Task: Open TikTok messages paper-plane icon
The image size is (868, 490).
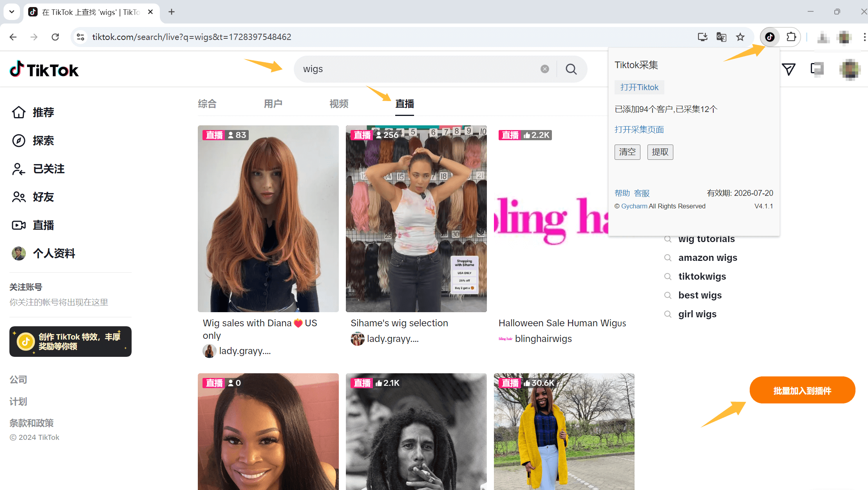Action: coord(788,69)
